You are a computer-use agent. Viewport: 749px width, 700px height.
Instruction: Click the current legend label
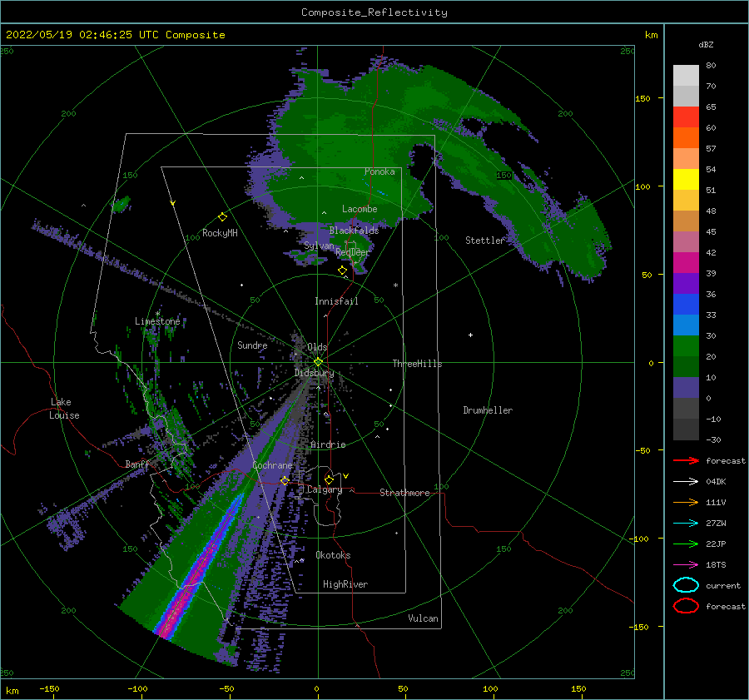coord(723,585)
